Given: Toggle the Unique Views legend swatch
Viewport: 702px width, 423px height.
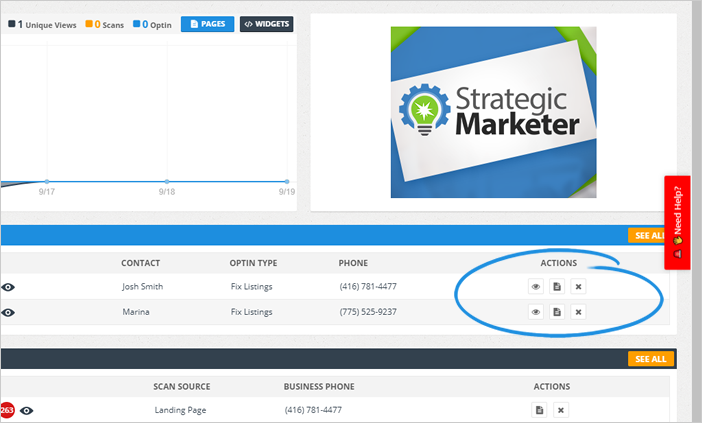Looking at the screenshot, I should click(12, 24).
